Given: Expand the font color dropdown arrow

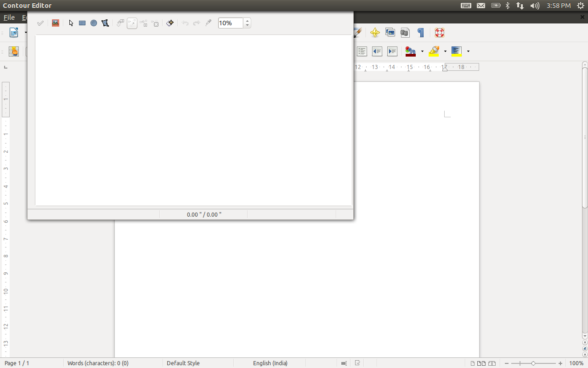Looking at the screenshot, I should pyautogui.click(x=422, y=52).
